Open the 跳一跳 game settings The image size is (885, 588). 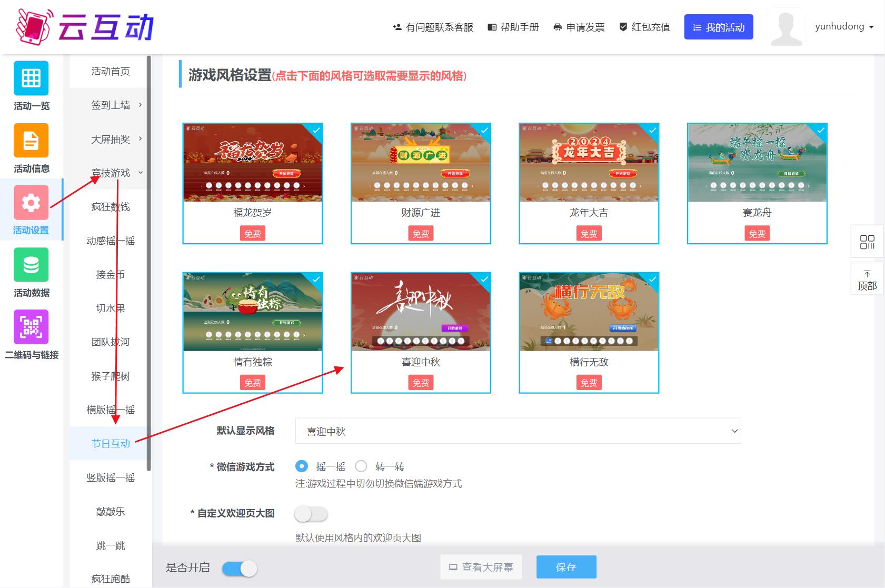(111, 545)
